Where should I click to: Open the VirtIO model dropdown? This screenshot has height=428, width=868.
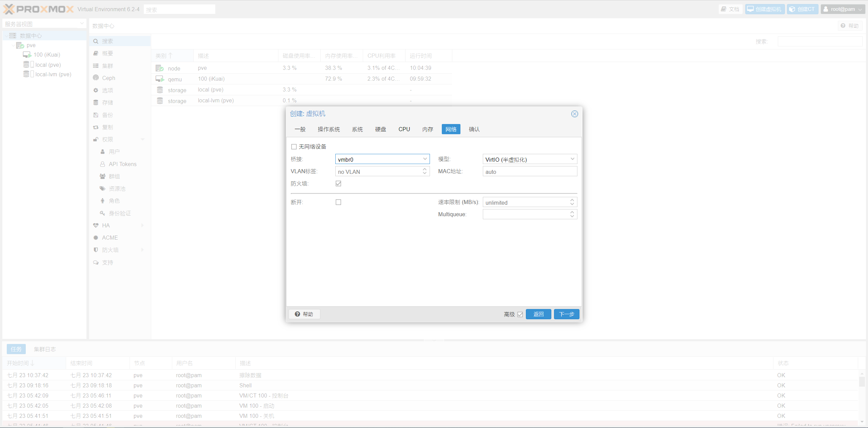tap(572, 159)
